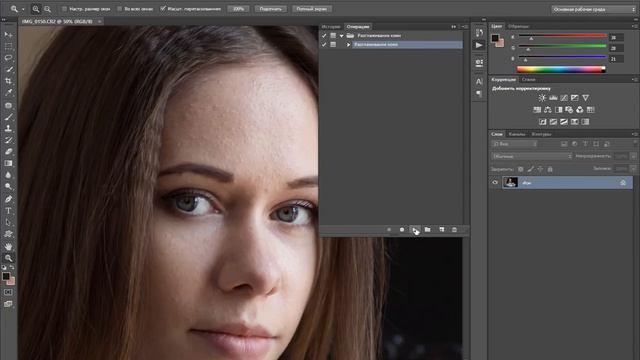The width and height of the screenshot is (640, 360).
Task: Switch to the Контуры tab
Action: click(x=541, y=134)
